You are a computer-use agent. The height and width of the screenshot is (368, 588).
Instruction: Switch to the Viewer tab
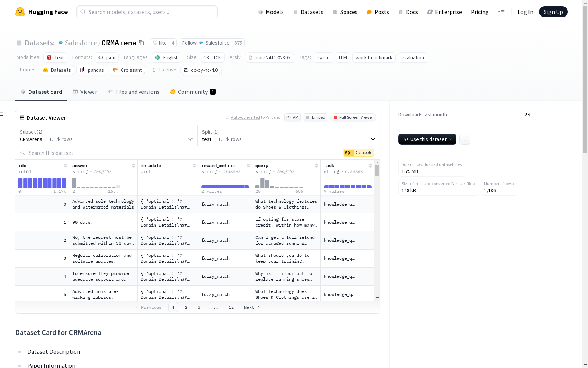(x=85, y=92)
